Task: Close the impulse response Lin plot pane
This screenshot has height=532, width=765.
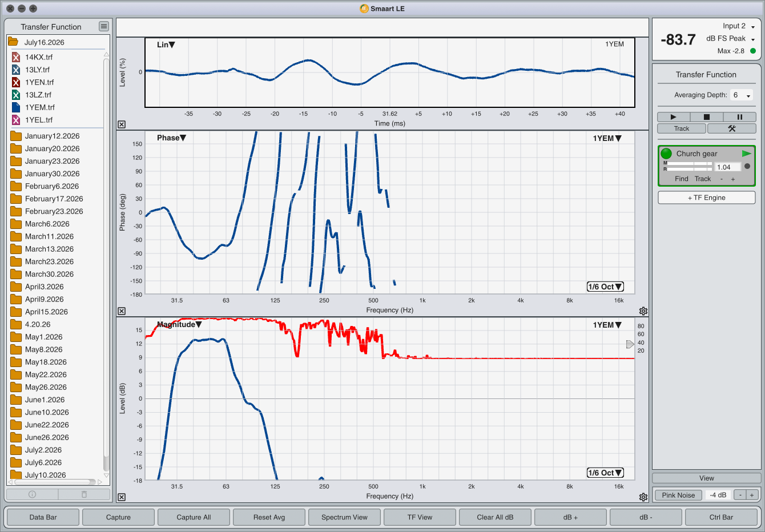Action: pyautogui.click(x=122, y=124)
